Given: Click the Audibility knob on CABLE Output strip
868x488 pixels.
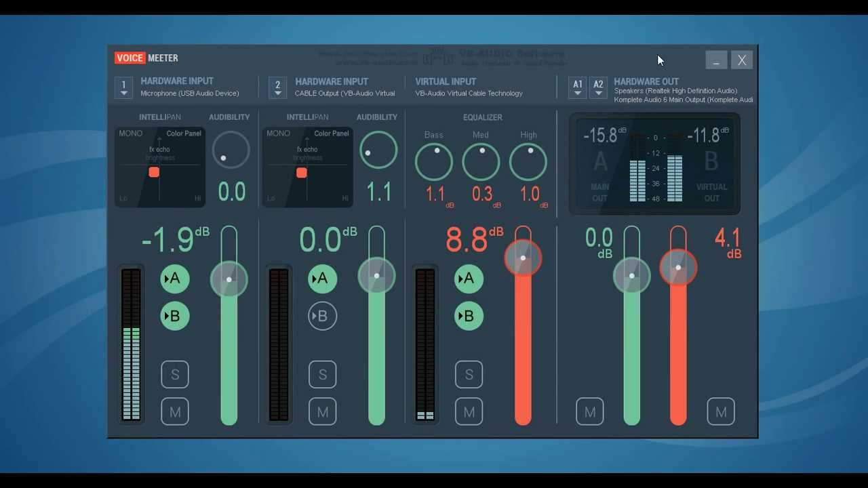Looking at the screenshot, I should (378, 150).
